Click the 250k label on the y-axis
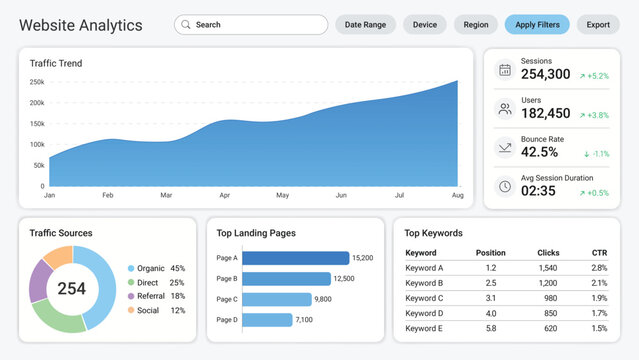This screenshot has height=360, width=639. (x=37, y=82)
